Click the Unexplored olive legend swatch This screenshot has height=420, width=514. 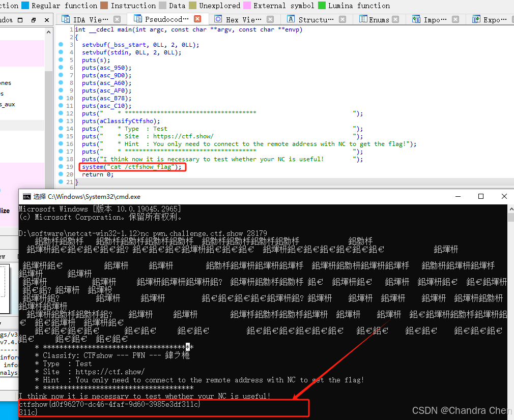point(193,6)
